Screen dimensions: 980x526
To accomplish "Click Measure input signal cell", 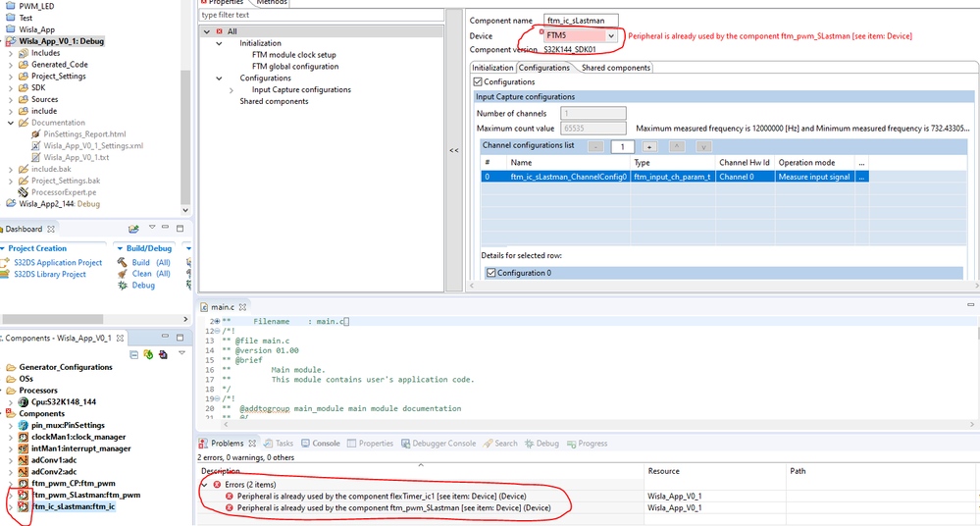I will [x=814, y=177].
